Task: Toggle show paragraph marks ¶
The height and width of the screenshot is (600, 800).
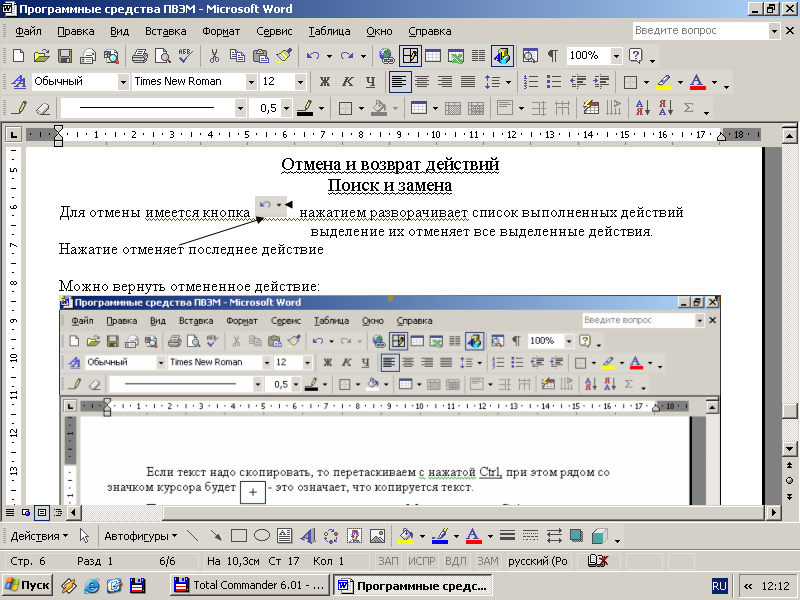Action: point(553,56)
